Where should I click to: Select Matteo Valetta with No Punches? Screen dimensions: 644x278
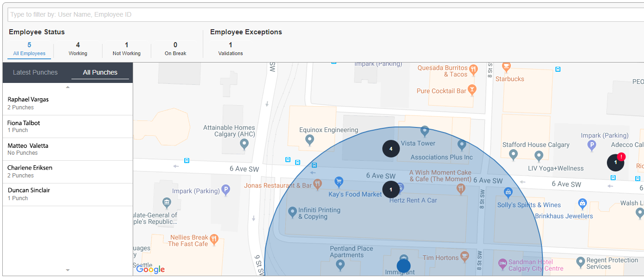[68, 149]
